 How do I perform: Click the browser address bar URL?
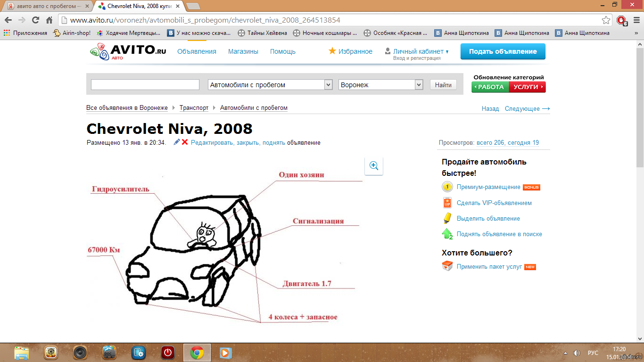pos(205,20)
